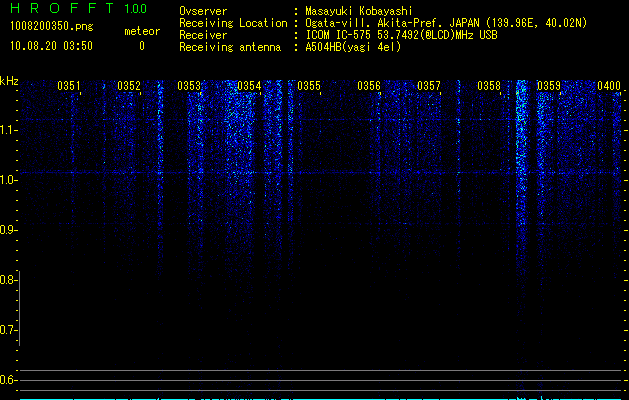This screenshot has width=629, height=400.
Task: Click time marker 0355
Action: coord(309,86)
